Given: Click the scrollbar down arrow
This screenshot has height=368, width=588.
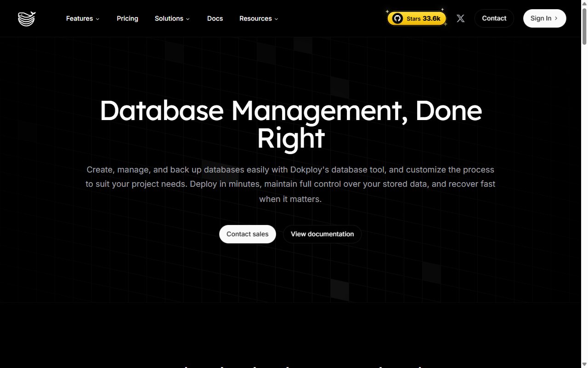Looking at the screenshot, I should [584, 364].
